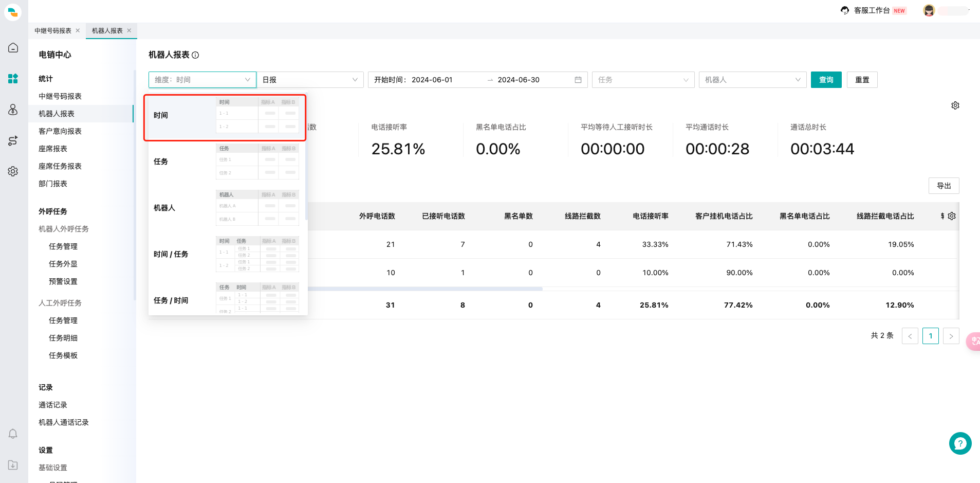Viewport: 980px width, 483px height.
Task: Click the 外呼电话数 column header
Action: click(377, 216)
